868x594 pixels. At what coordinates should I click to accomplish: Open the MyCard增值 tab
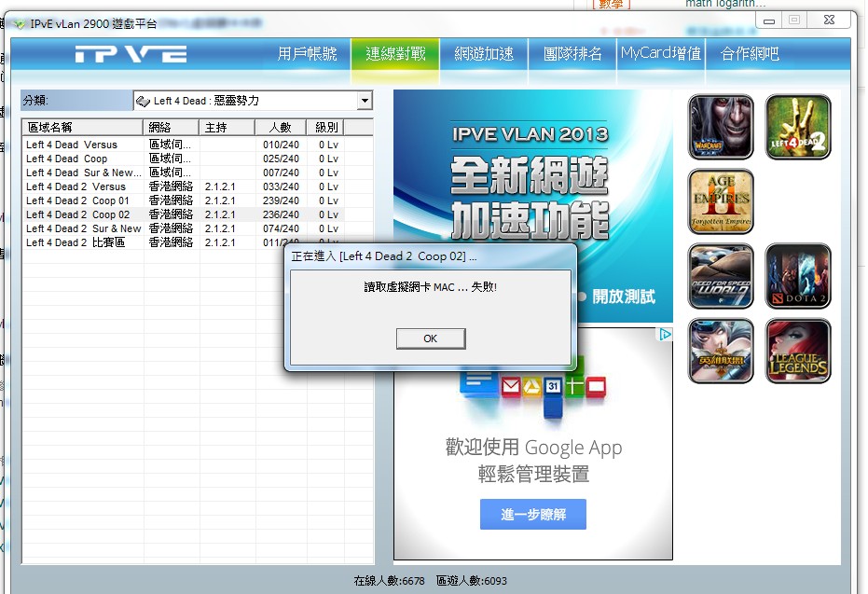click(x=661, y=54)
